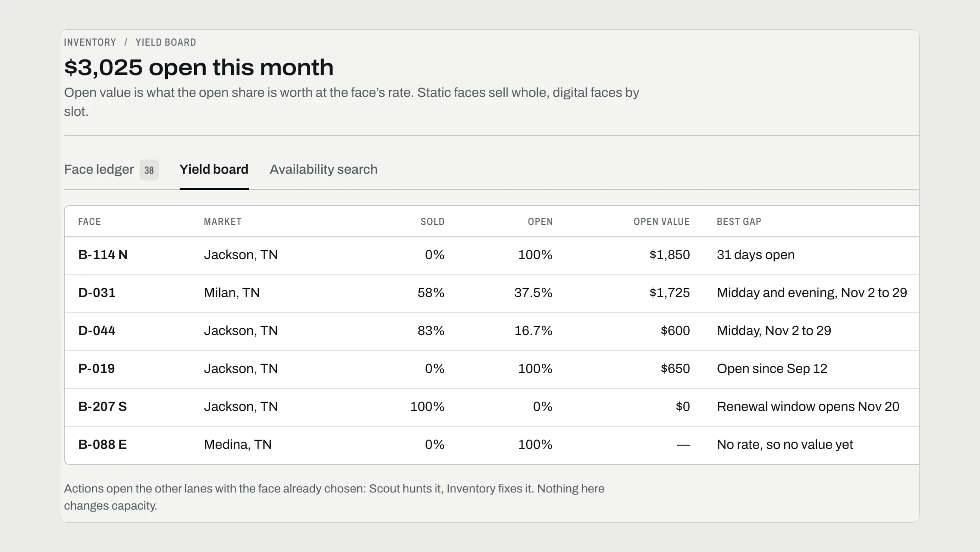Viewport: 980px width, 552px height.
Task: Select face P-019
Action: (x=96, y=369)
